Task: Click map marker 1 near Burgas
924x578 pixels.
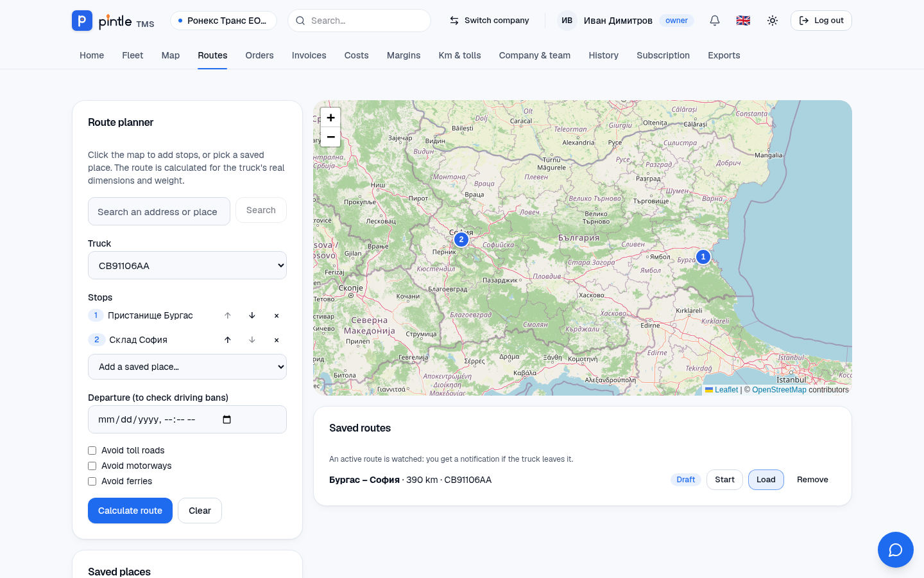Action: (703, 257)
